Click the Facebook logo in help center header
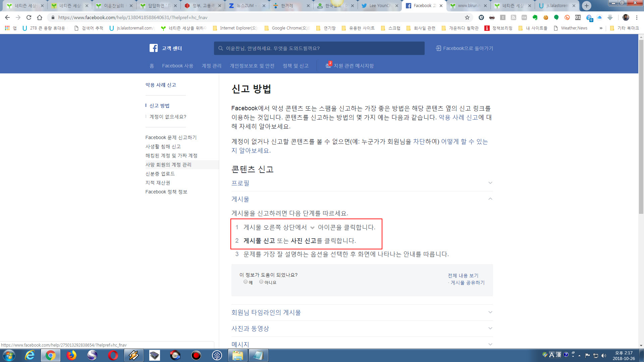The image size is (644, 362). pyautogui.click(x=154, y=48)
